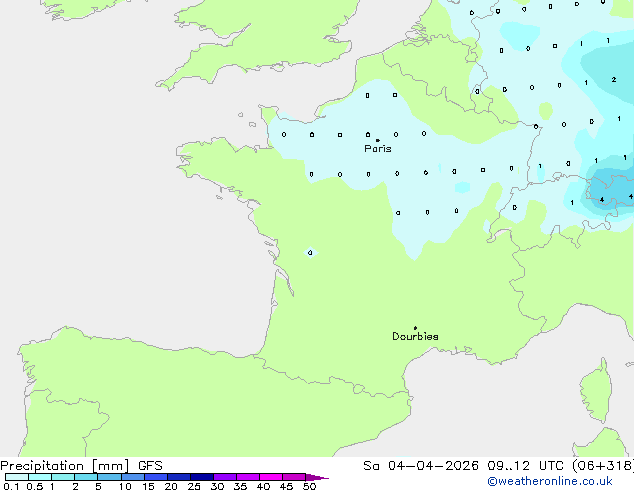
Task: Pick the 25–30 mm dark navy legend swatch
Action: click(202, 477)
